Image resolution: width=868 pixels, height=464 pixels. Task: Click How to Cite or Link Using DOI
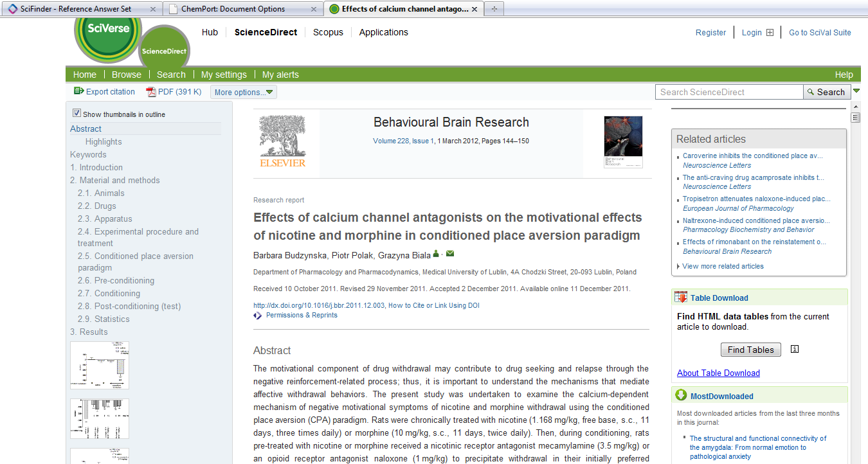(434, 305)
